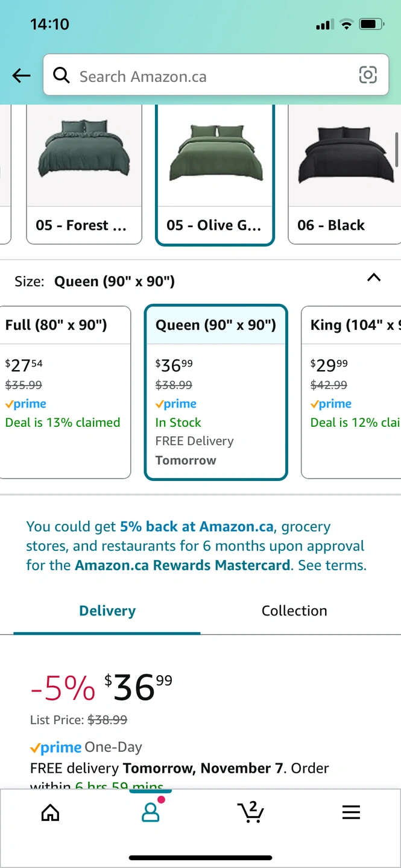Image resolution: width=401 pixels, height=868 pixels.
Task: Tap the search magnifier icon
Action: (x=61, y=75)
